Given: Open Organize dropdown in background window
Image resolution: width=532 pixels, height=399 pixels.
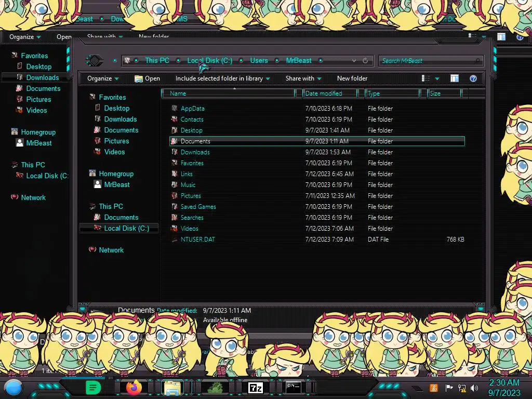Looking at the screenshot, I should pyautogui.click(x=25, y=37).
